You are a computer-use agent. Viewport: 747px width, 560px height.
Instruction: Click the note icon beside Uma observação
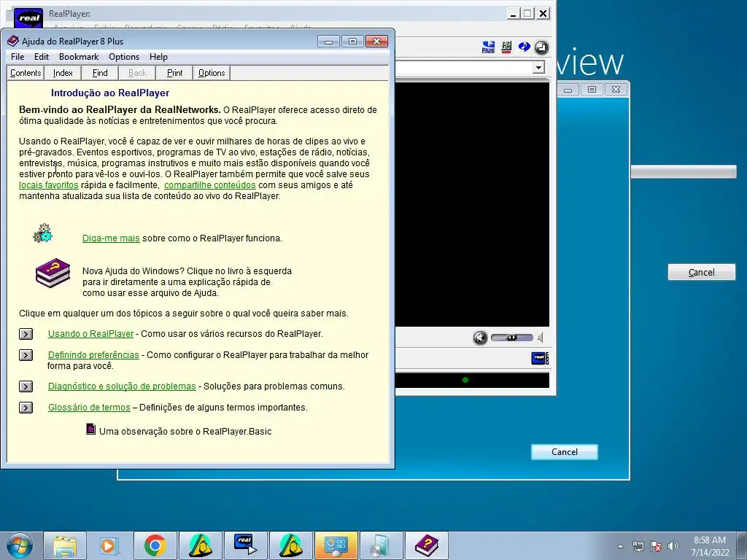point(90,429)
